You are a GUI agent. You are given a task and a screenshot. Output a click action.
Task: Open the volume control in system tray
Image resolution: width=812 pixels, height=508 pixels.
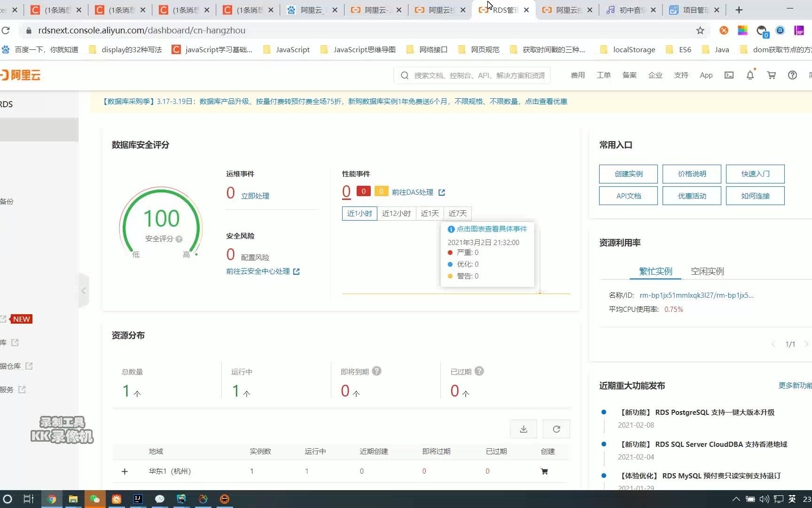click(x=765, y=499)
